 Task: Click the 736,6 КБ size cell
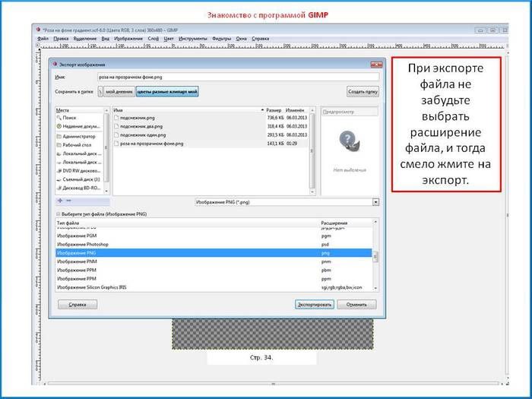click(275, 118)
